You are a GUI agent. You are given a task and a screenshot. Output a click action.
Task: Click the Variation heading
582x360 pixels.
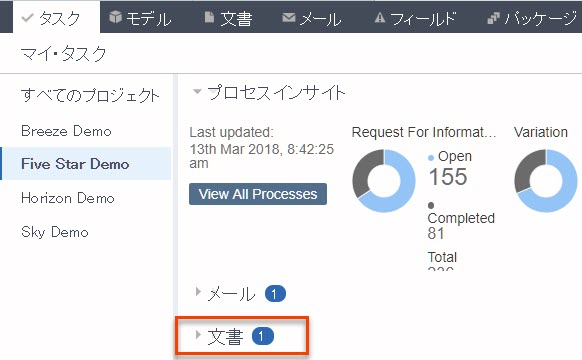tap(541, 132)
